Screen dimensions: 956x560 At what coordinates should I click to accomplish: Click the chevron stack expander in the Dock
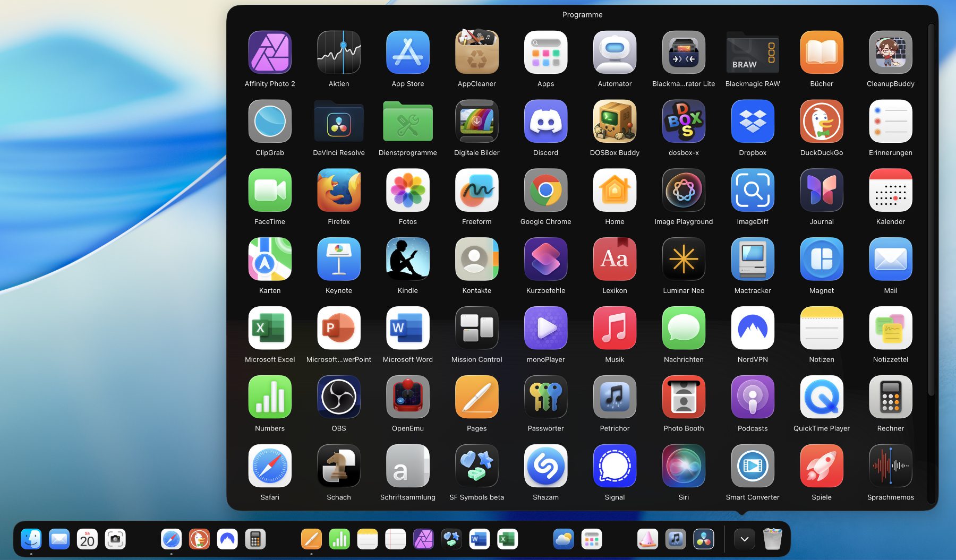[x=745, y=539]
